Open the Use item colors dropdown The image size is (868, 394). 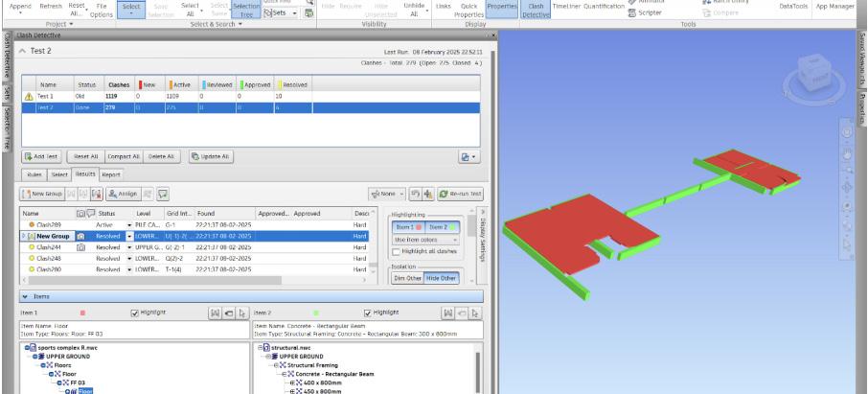point(425,240)
